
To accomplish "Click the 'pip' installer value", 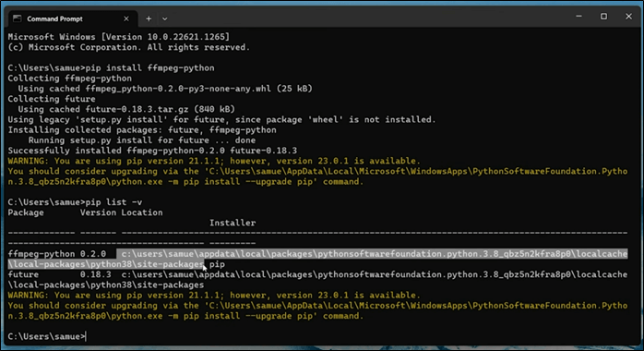I will click(217, 264).
